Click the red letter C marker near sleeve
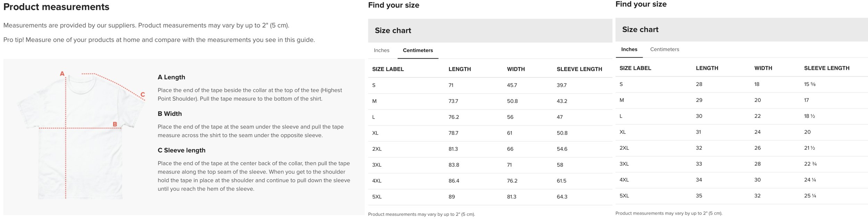The width and height of the screenshot is (868, 220). click(x=142, y=94)
